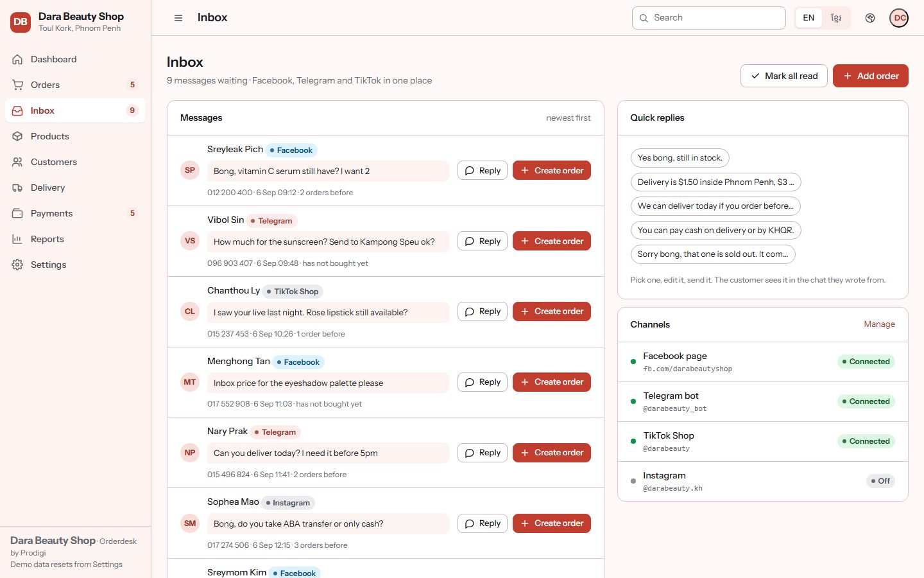Click the Search input field

(x=709, y=18)
